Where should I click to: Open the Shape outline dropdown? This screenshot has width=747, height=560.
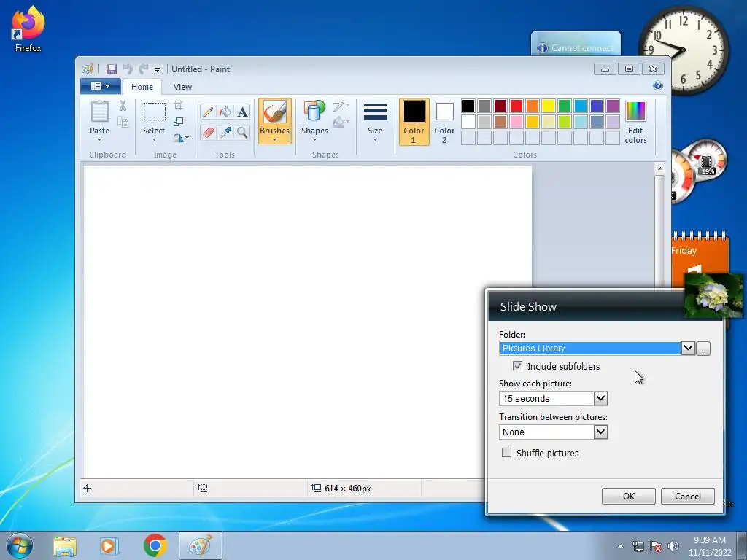click(340, 106)
